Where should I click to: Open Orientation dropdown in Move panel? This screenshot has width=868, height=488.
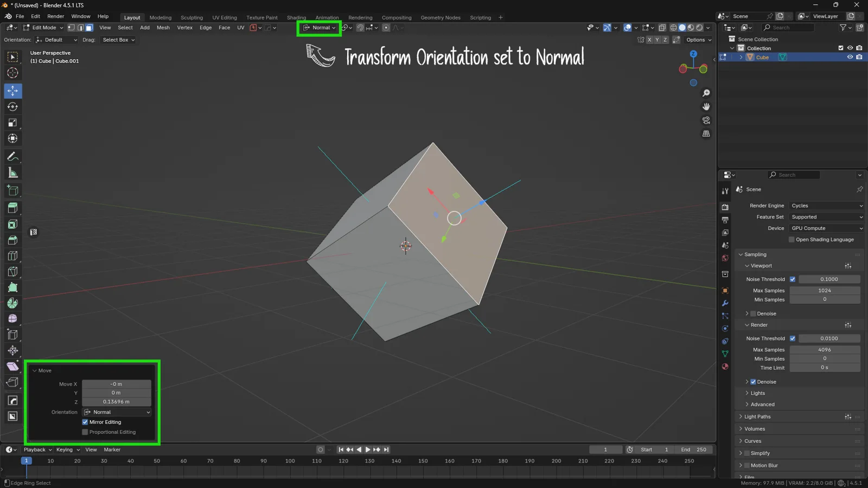pyautogui.click(x=117, y=412)
